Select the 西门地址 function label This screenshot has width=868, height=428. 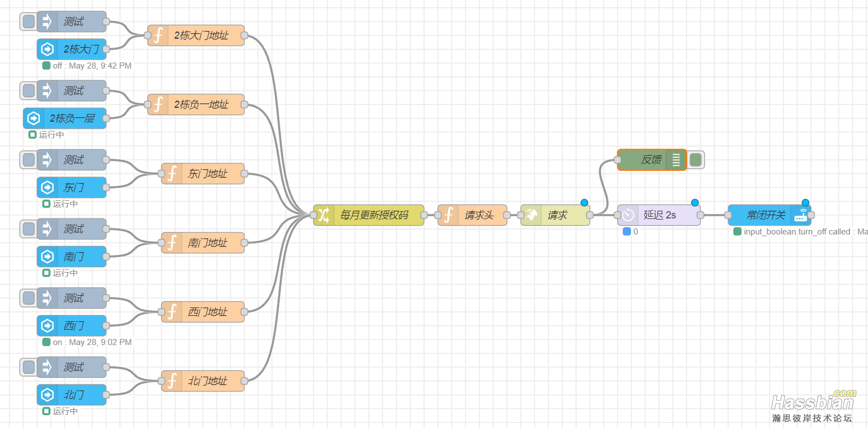click(x=207, y=312)
